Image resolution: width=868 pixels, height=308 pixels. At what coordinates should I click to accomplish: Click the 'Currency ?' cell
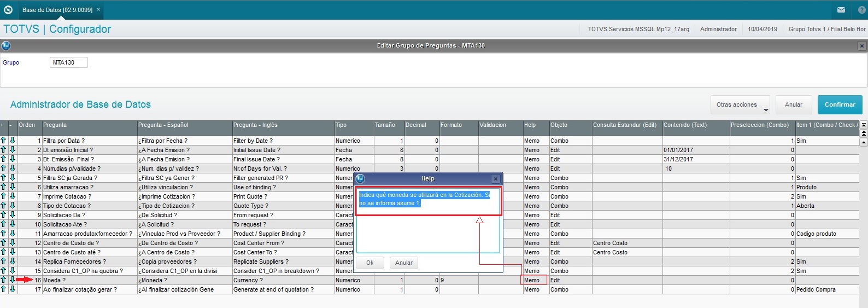283,280
